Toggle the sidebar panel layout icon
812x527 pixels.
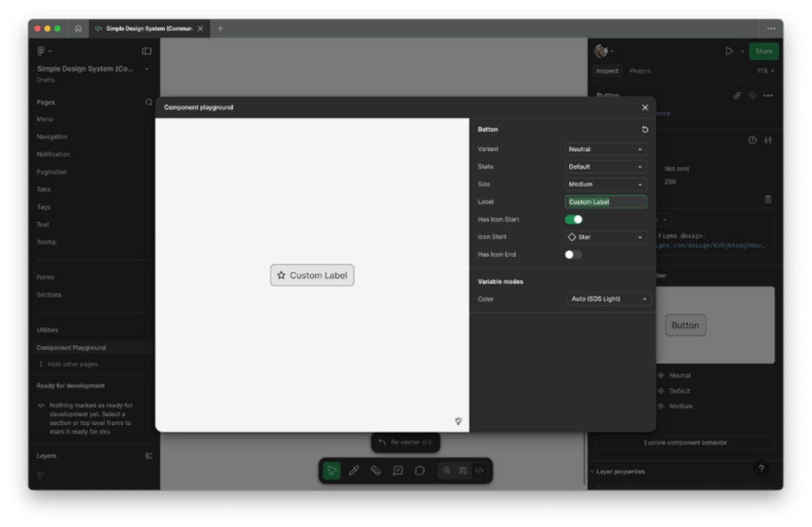(146, 51)
